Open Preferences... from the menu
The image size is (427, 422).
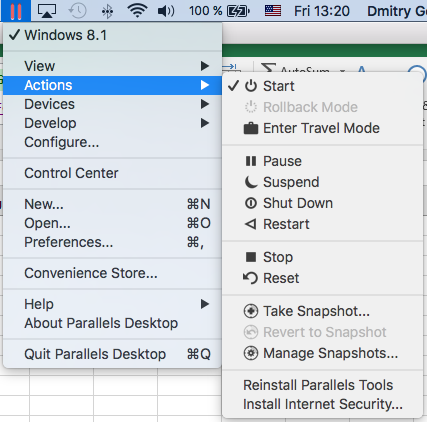click(x=113, y=242)
